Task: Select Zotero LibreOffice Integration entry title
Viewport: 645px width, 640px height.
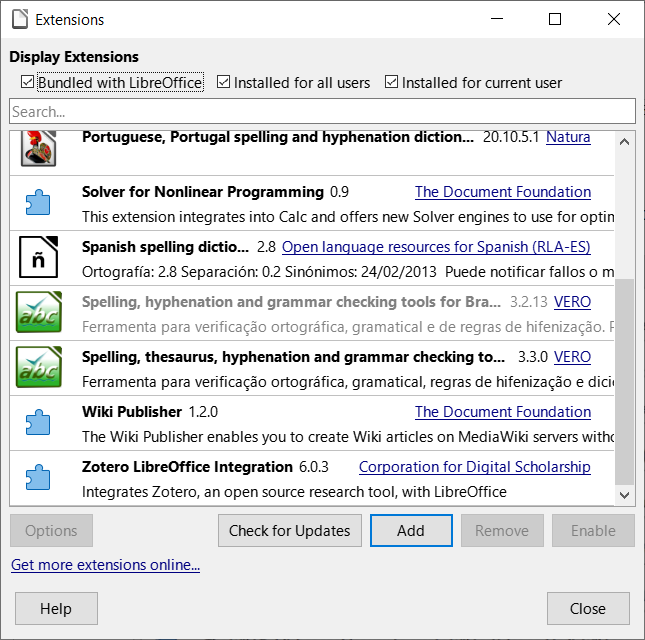Action: [187, 467]
